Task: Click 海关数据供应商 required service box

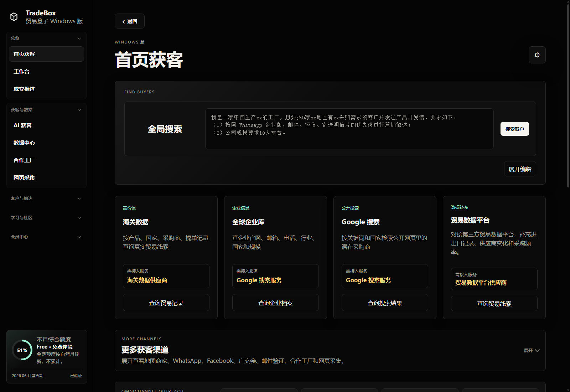Action: coord(166,276)
